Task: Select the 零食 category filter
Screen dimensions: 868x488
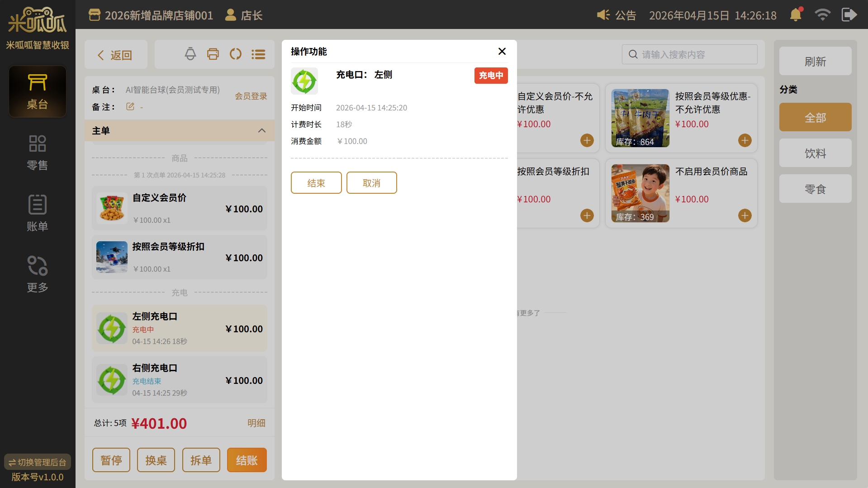Action: 815,189
